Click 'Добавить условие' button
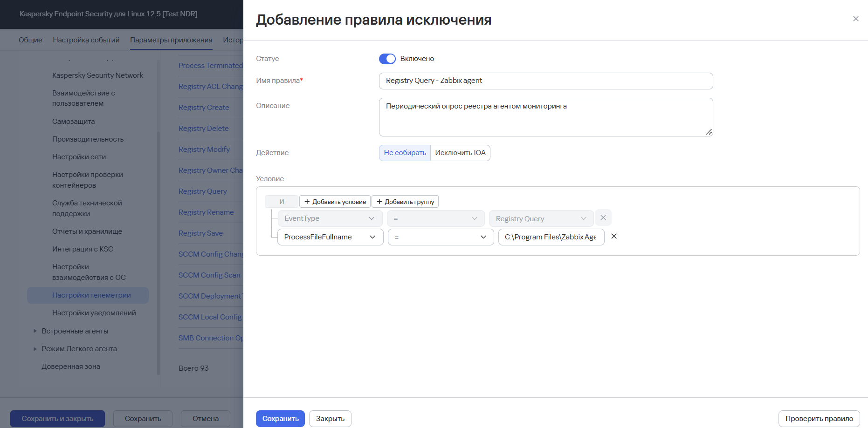This screenshot has width=868, height=428. [x=335, y=202]
